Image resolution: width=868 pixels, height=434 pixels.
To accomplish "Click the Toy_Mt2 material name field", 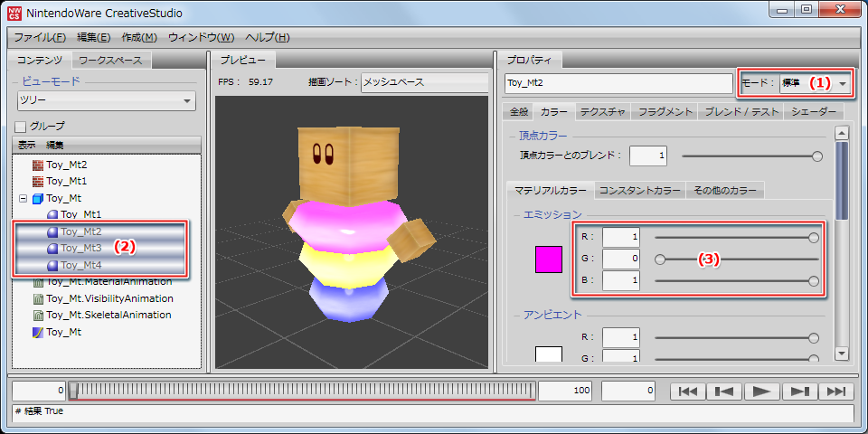I will 618,83.
